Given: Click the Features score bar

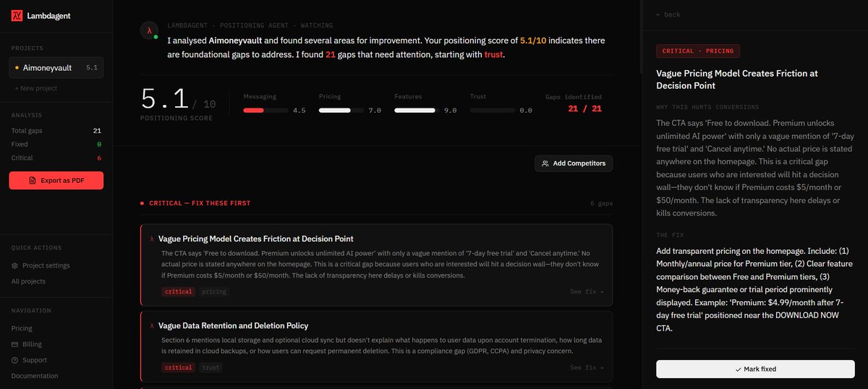Looking at the screenshot, I should [x=416, y=111].
